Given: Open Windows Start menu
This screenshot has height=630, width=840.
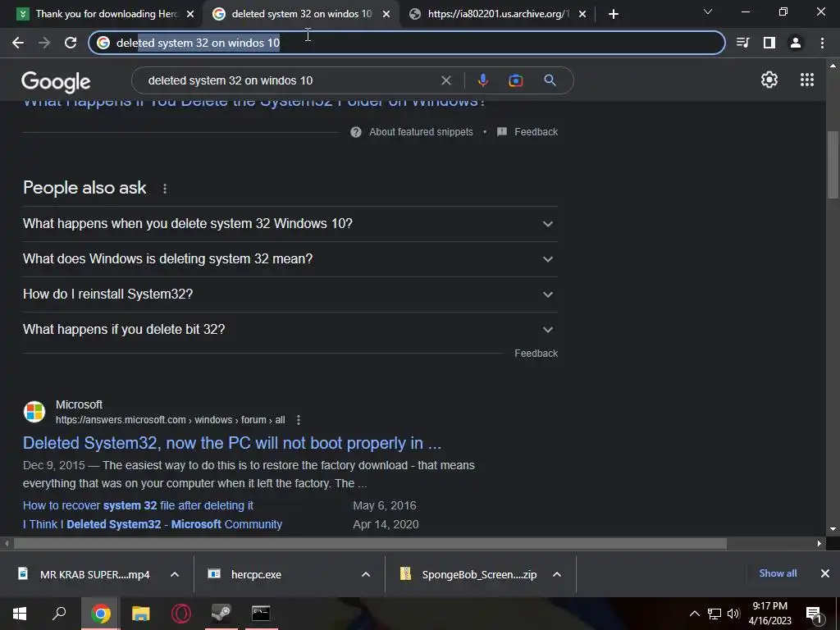Looking at the screenshot, I should pyautogui.click(x=20, y=614).
